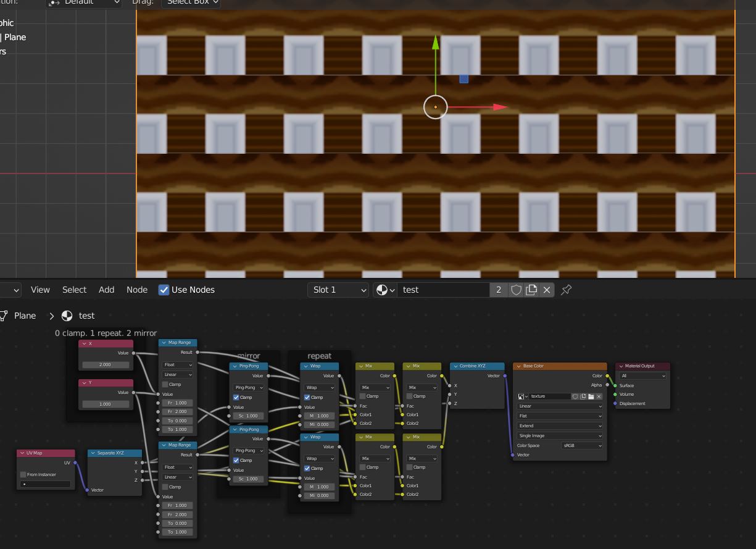Toggle the node editor pin icon

click(567, 290)
